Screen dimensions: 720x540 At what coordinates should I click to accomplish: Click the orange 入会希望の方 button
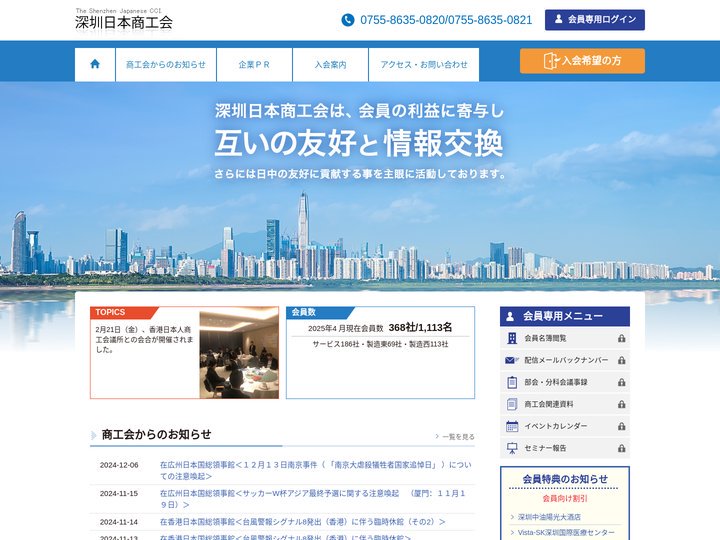click(582, 61)
